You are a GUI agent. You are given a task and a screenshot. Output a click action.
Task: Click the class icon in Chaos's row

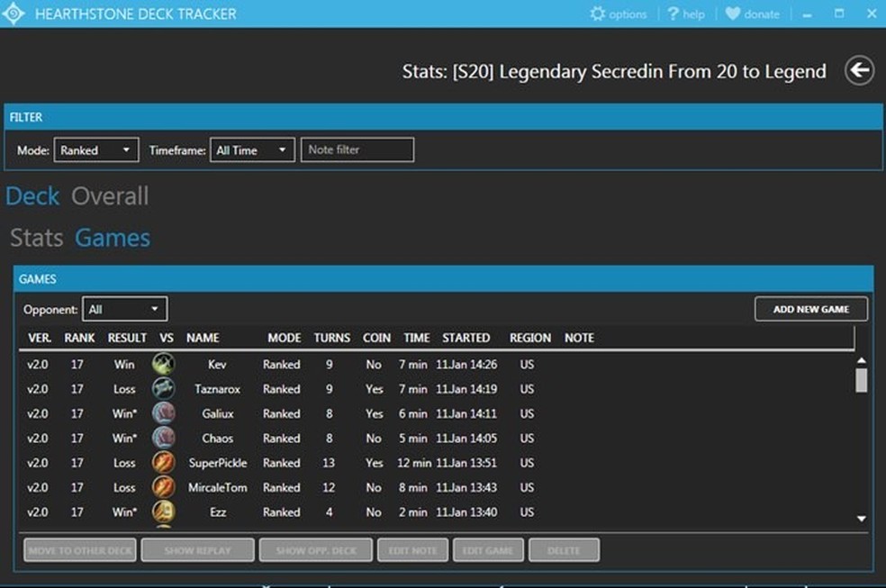click(163, 438)
